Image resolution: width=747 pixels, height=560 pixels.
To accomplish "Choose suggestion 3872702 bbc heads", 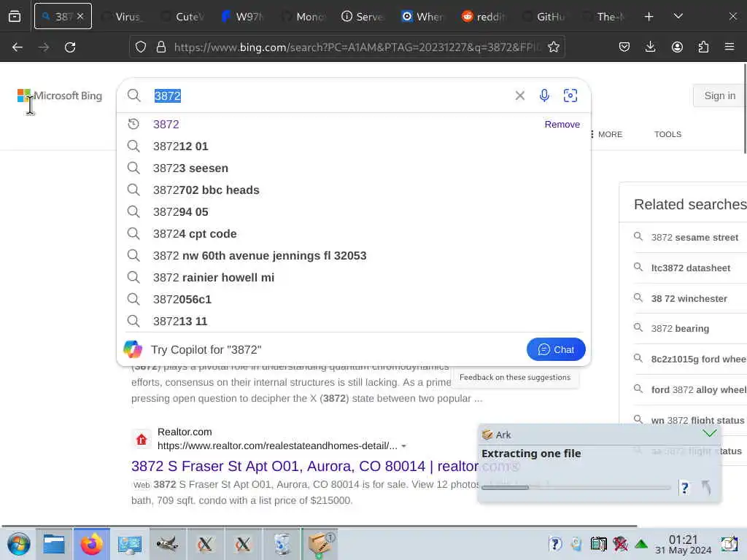I will point(354,190).
